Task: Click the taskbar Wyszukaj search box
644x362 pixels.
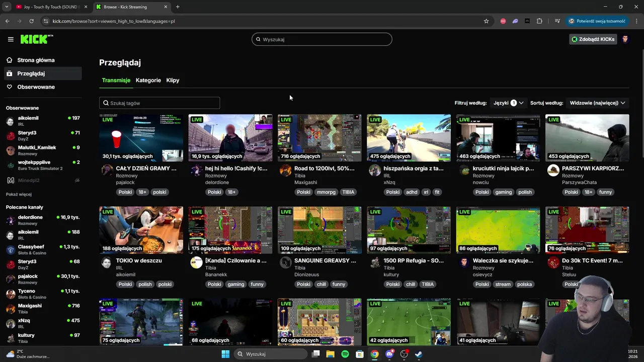Action: [x=271, y=354]
